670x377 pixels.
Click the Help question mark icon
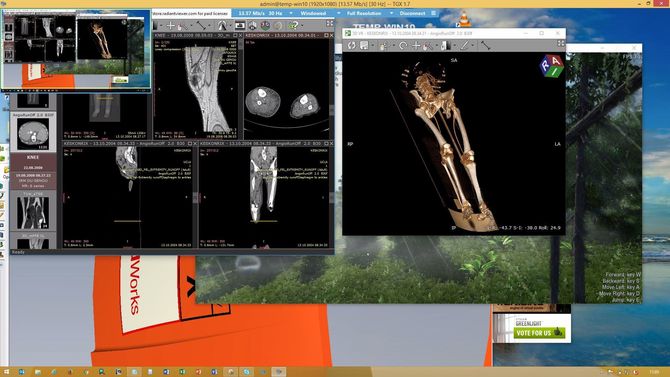click(x=293, y=26)
